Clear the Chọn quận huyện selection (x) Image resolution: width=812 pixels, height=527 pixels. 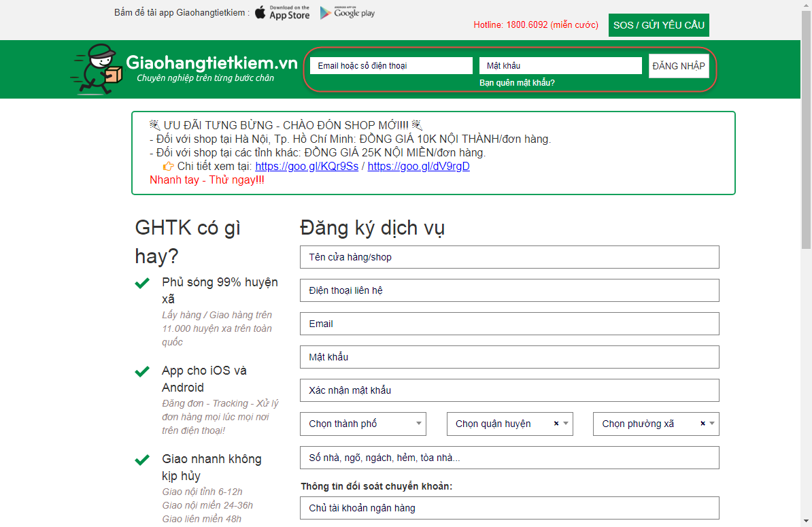click(x=556, y=424)
